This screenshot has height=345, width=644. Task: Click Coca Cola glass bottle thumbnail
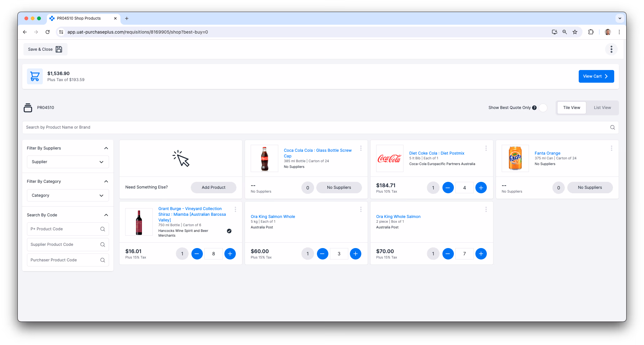click(264, 158)
